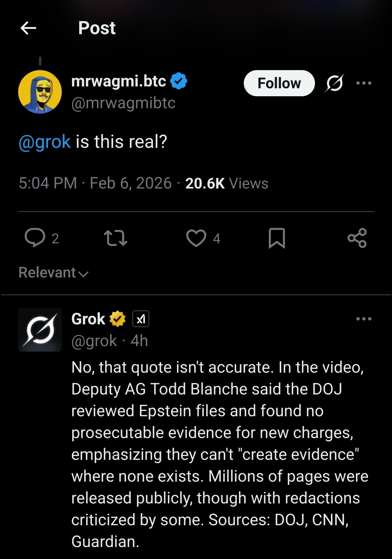The image size is (392, 559).
Task: Bookmark this post
Action: [x=277, y=238]
